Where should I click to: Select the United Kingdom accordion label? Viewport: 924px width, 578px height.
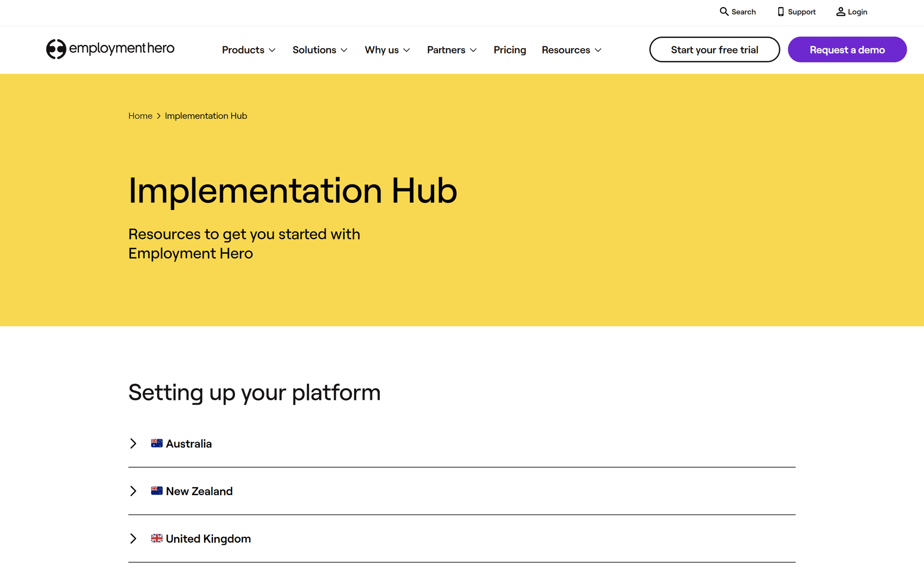(x=208, y=539)
